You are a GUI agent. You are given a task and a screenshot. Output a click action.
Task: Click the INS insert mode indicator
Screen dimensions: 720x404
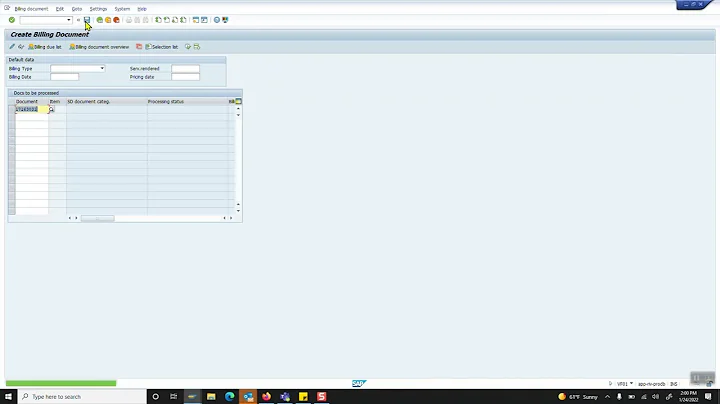coord(674,384)
